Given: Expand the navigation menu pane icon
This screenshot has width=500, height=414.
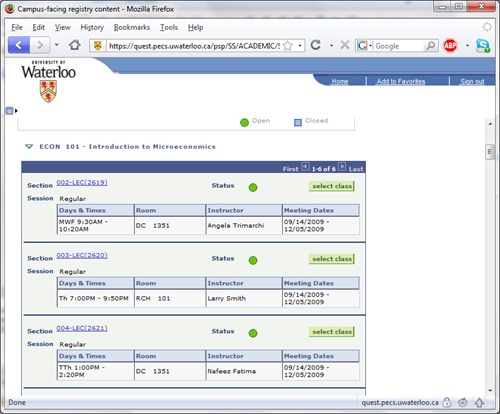Looking at the screenshot, I should coord(11,110).
